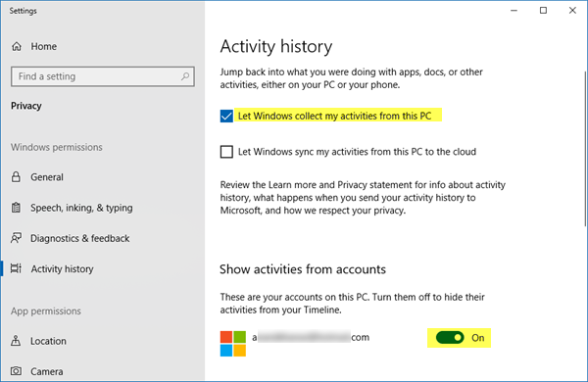The height and width of the screenshot is (382, 588).
Task: Click the Camera icon in sidebar
Action: point(16,371)
